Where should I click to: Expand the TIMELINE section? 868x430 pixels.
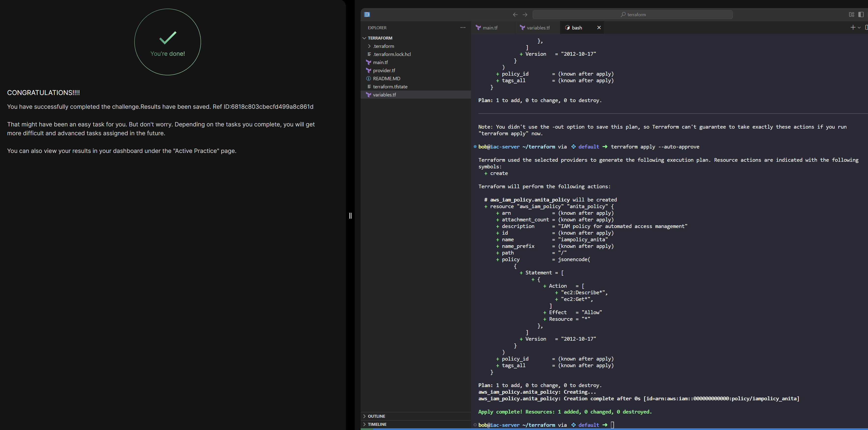(x=377, y=424)
